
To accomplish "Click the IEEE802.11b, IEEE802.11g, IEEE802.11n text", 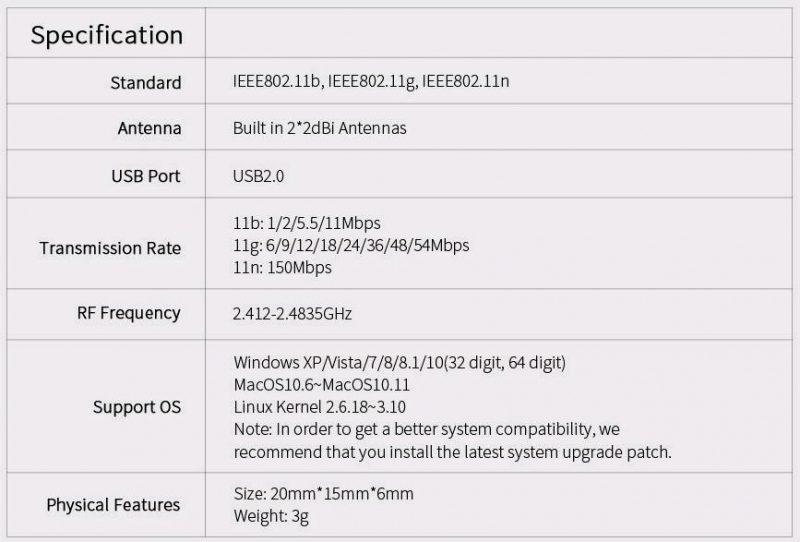I will coord(371,81).
